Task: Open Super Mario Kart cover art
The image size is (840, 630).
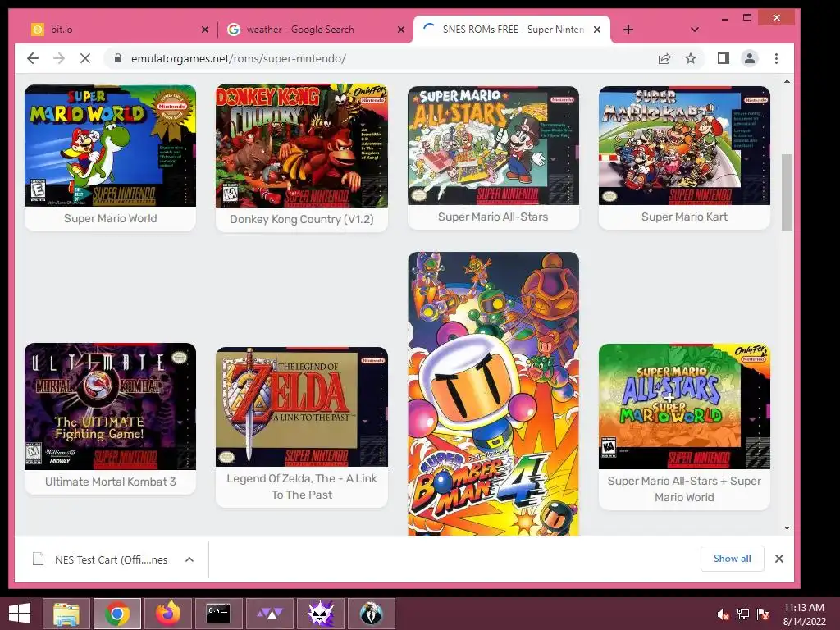Action: pyautogui.click(x=684, y=145)
